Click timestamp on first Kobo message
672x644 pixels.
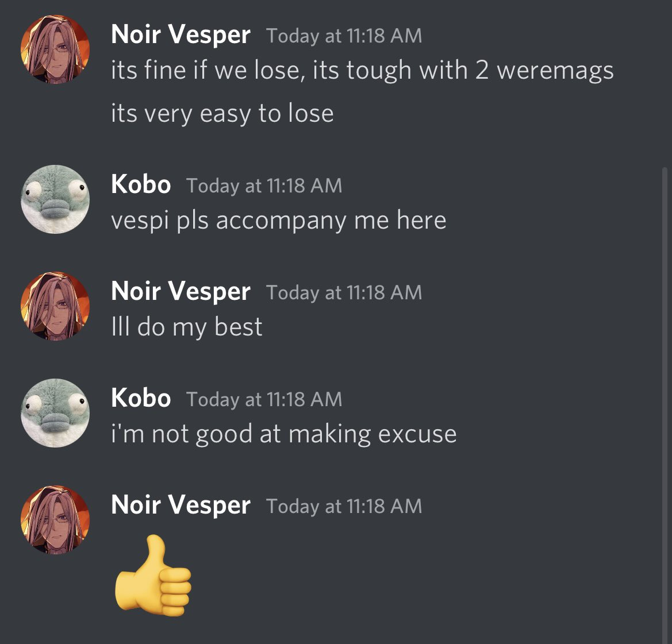coord(264,186)
